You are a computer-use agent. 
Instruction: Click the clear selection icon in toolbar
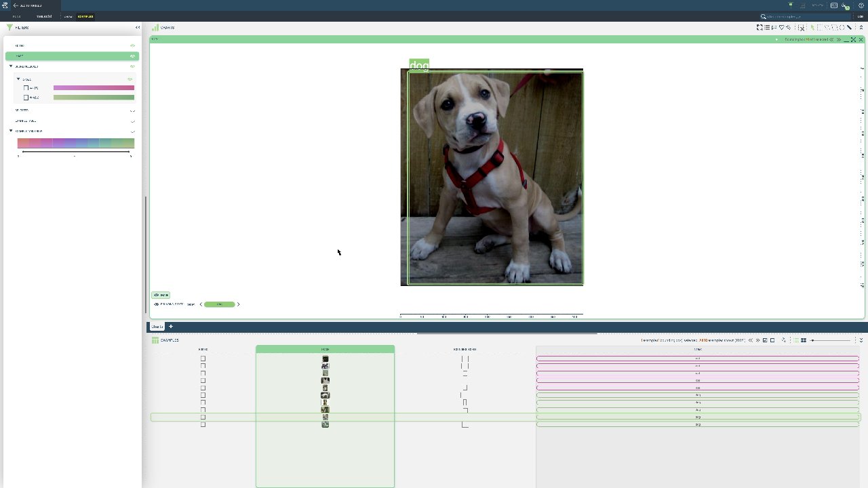pyautogui.click(x=801, y=28)
